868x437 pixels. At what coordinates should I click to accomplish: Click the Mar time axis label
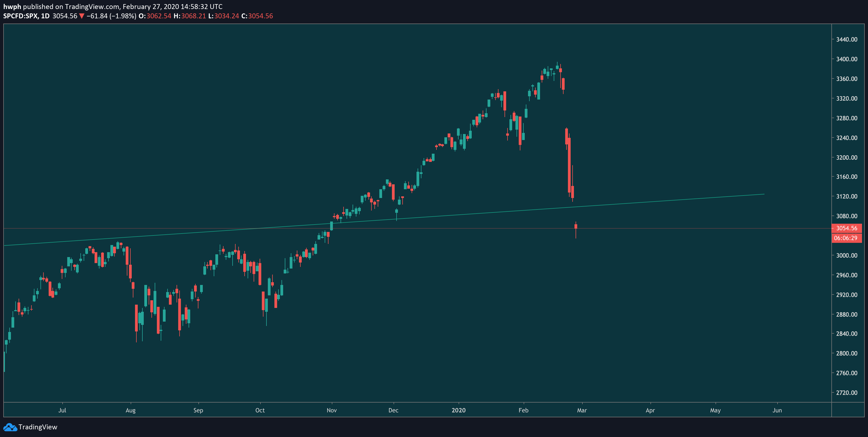pyautogui.click(x=582, y=410)
